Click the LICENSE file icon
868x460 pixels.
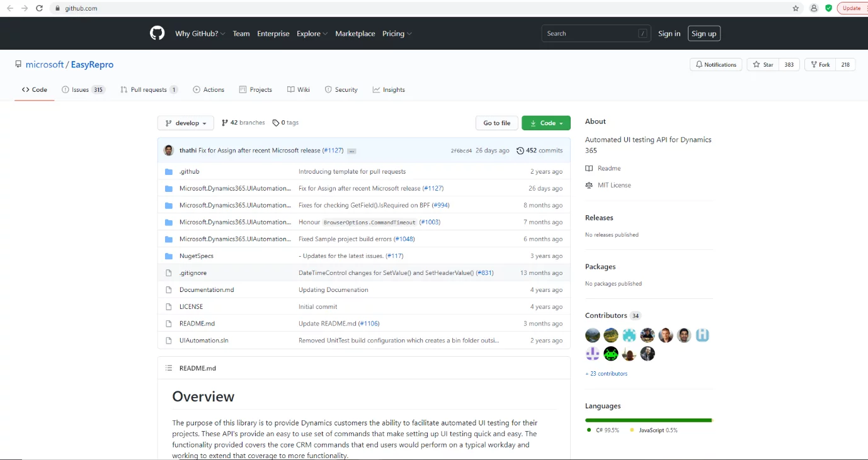tap(168, 307)
